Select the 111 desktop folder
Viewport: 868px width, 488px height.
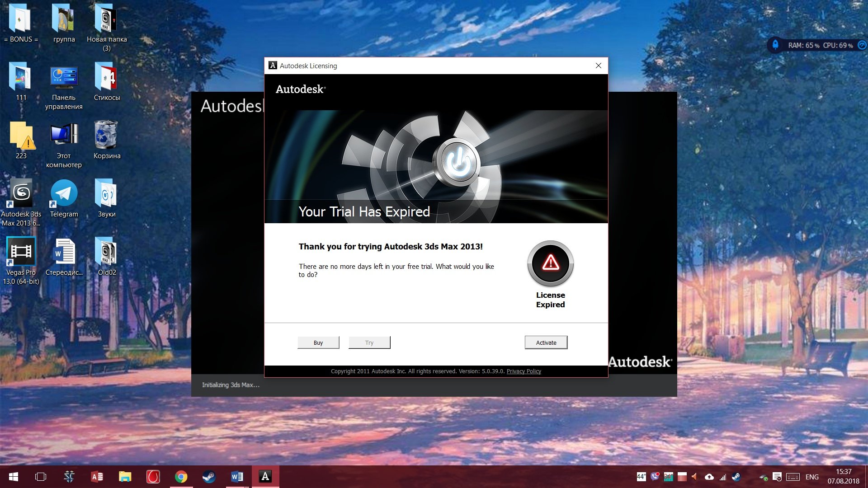click(x=21, y=82)
